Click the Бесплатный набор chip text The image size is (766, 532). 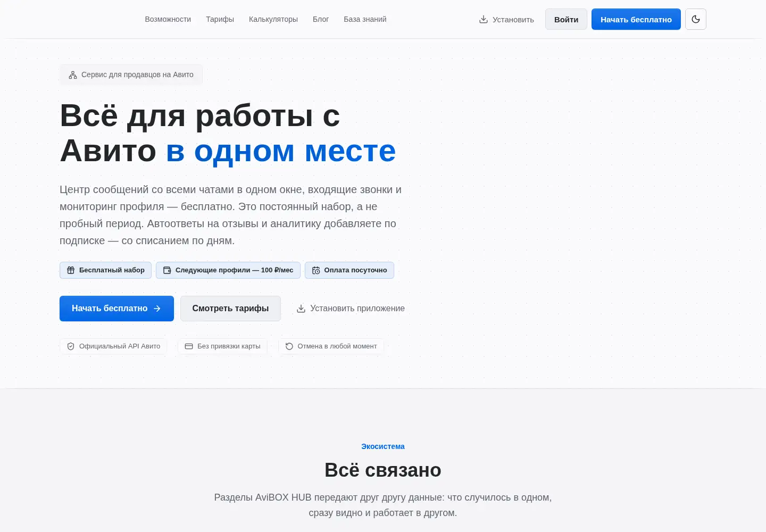112,270
